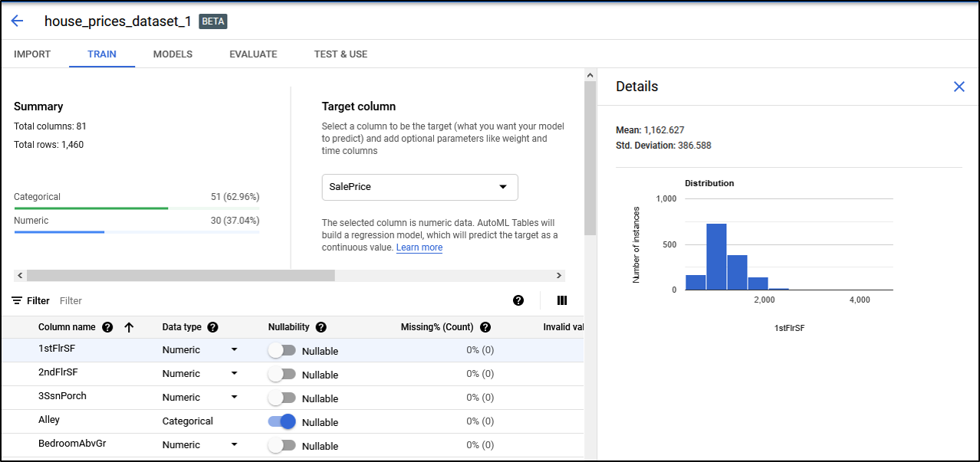
Task: Click the horizontal scrollbar under the summary
Action: click(x=181, y=275)
